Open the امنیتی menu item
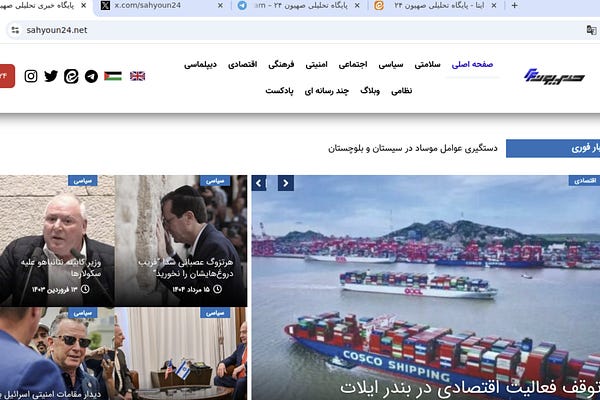 (x=316, y=64)
